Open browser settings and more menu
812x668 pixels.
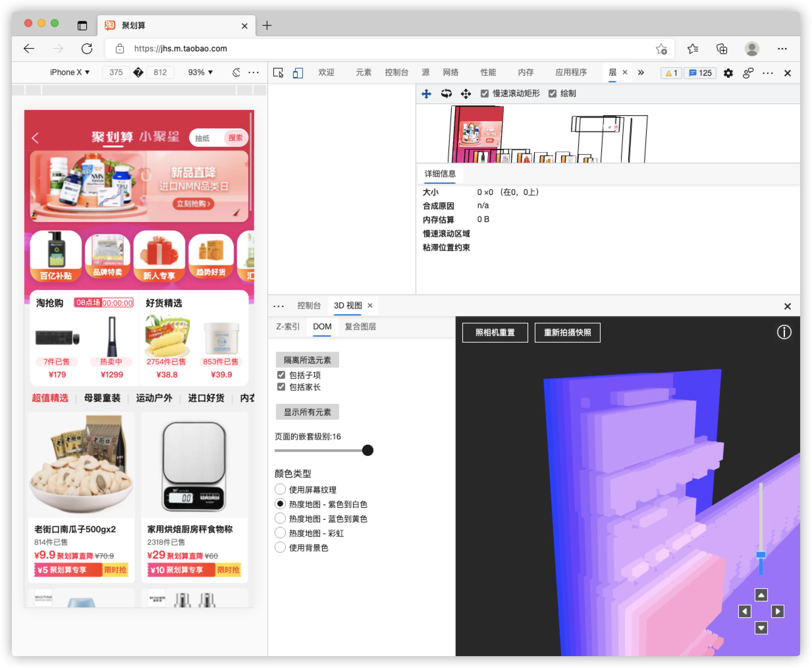tap(782, 49)
